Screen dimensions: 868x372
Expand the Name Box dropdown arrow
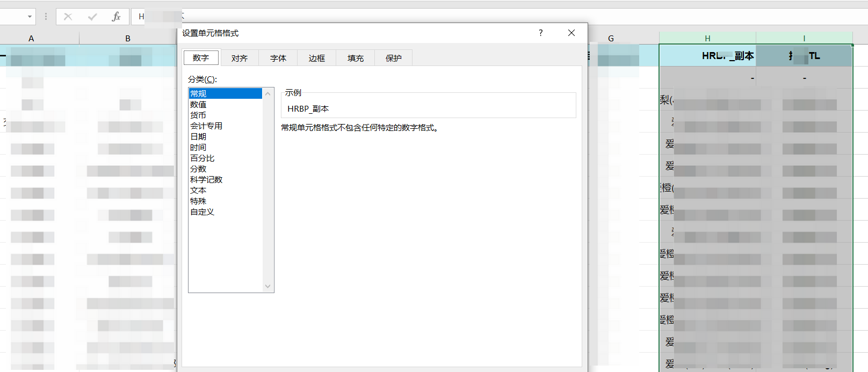tap(30, 17)
